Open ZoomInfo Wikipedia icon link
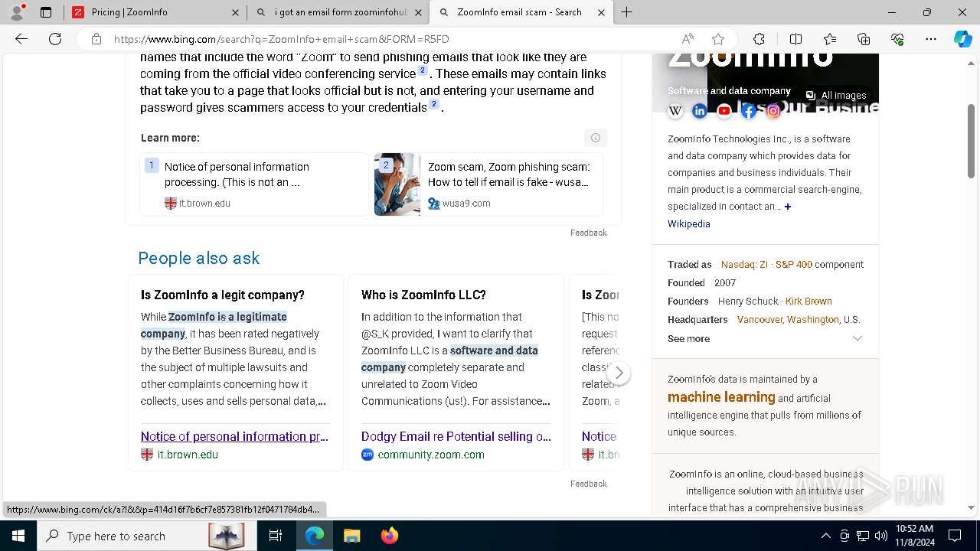The width and height of the screenshot is (980, 551). coord(675,111)
